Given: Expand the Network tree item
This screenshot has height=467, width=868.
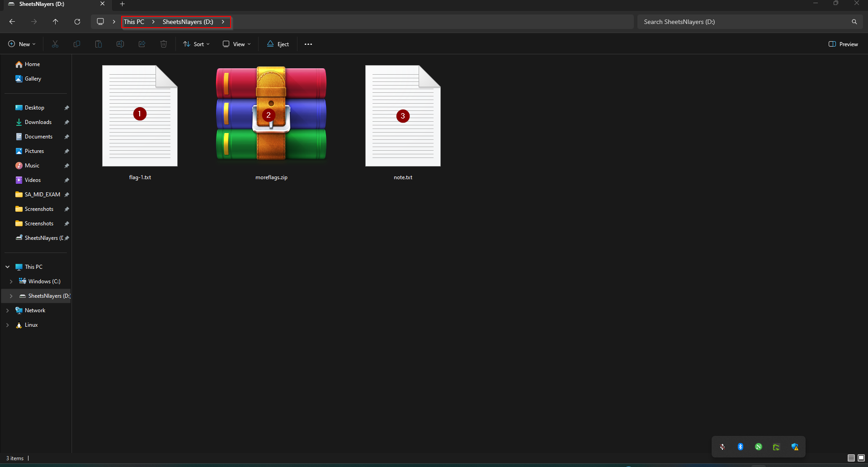Looking at the screenshot, I should click(x=7, y=310).
